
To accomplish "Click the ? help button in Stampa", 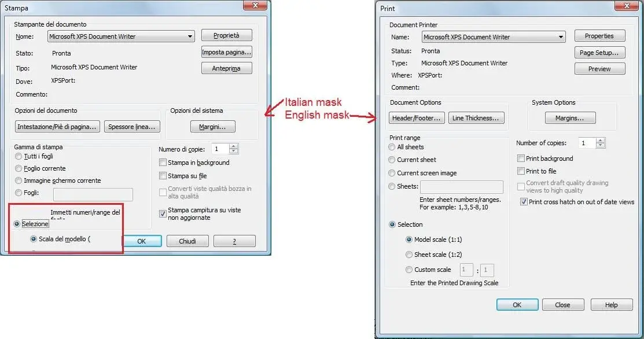I will tap(234, 241).
